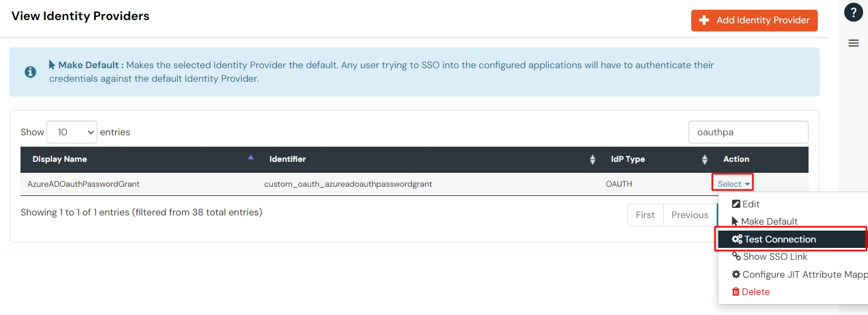Open the Select action dropdown
Screen dimensions: 868x315
733,184
